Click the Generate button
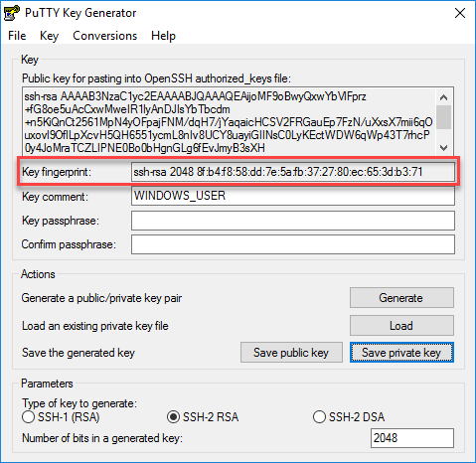This screenshot has height=463, width=476. (401, 298)
